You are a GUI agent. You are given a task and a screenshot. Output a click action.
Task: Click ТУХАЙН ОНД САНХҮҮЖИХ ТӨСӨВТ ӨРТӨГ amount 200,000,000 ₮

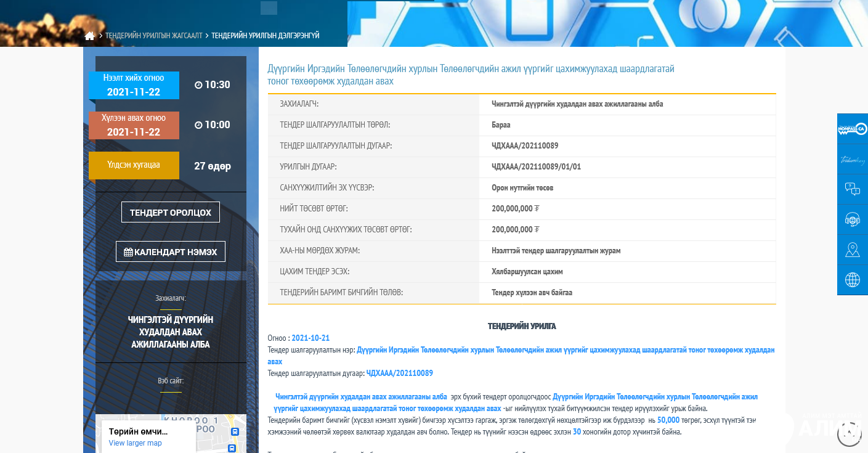tap(515, 230)
